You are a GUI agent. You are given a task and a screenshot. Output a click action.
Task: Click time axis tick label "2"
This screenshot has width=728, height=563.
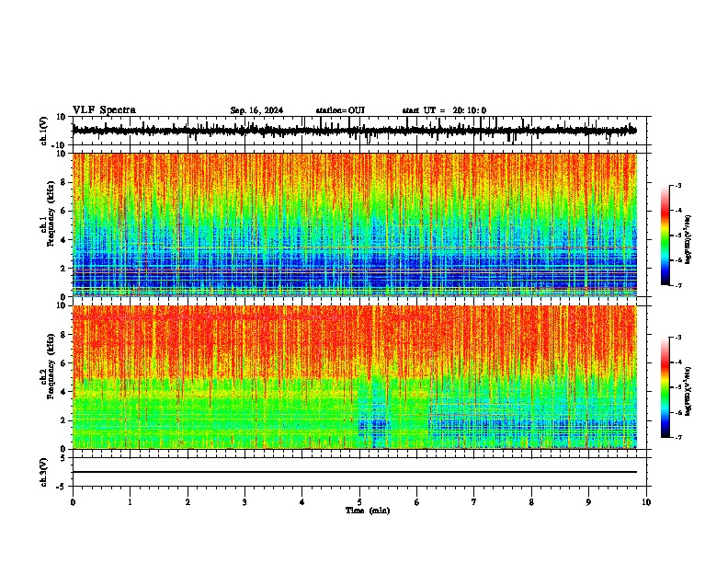click(188, 502)
